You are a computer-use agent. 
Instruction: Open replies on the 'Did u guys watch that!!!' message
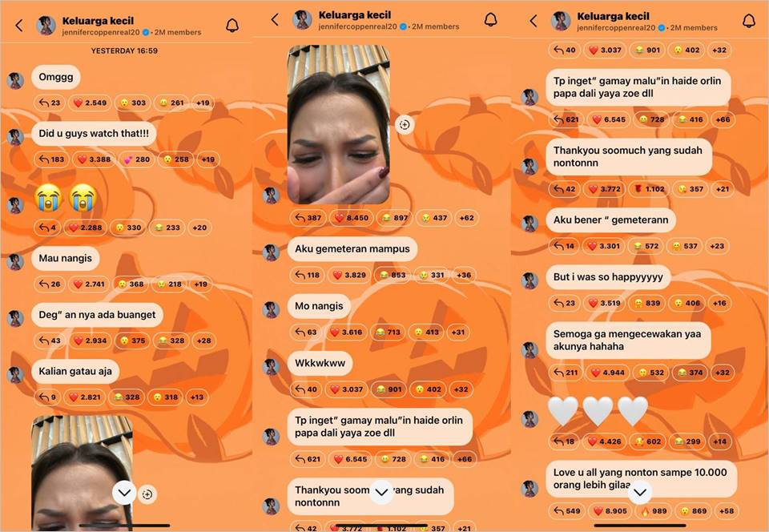(51, 159)
